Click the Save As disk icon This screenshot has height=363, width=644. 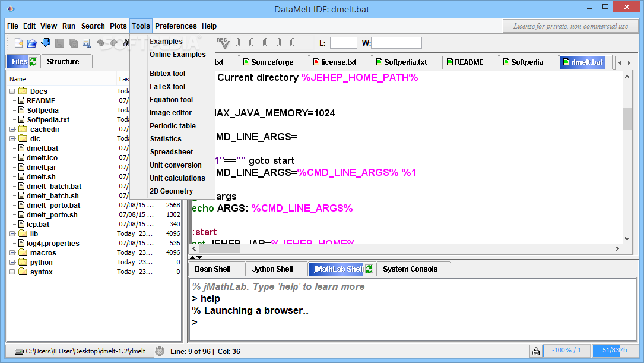(x=86, y=43)
